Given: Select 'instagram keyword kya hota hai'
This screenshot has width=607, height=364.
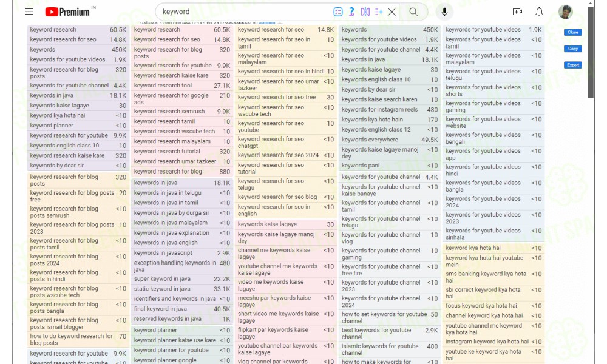Looking at the screenshot, I should (493, 342).
